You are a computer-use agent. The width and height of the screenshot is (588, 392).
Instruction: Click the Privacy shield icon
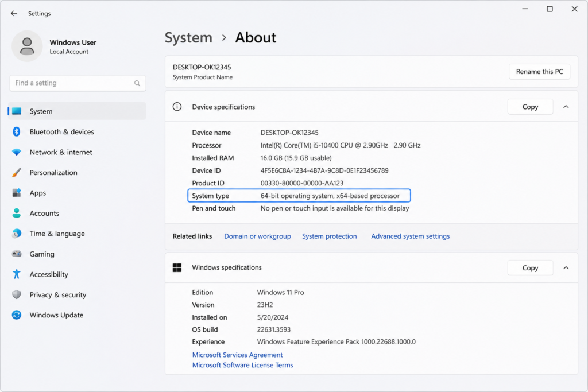point(17,294)
